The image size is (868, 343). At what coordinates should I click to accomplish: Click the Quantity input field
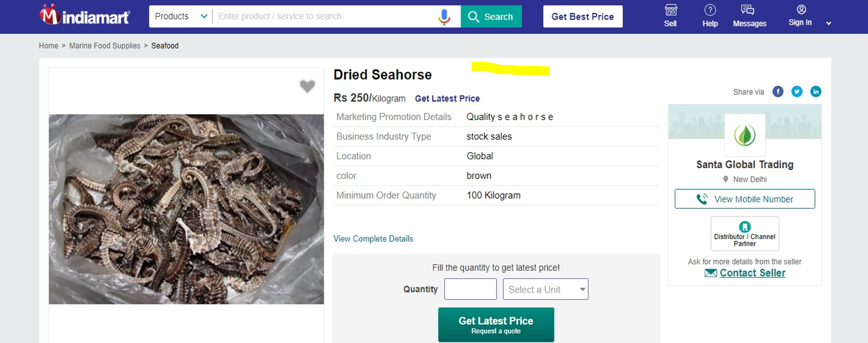(470, 289)
